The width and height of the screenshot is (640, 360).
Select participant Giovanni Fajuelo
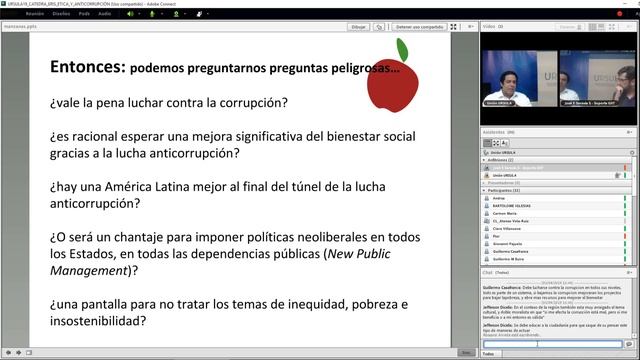coord(556,244)
